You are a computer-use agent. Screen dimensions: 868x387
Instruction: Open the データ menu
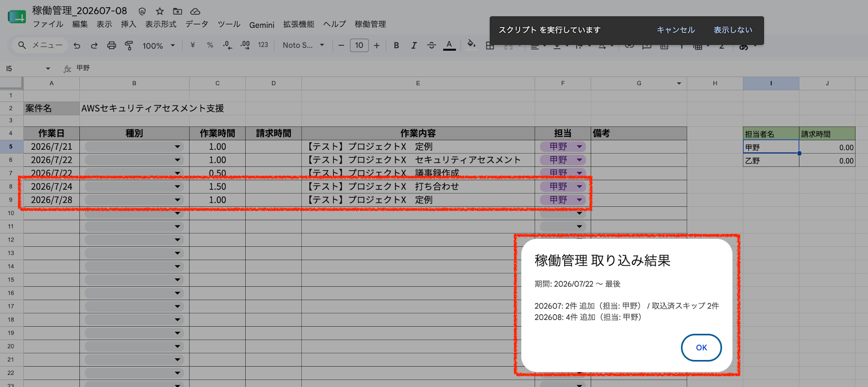[197, 24]
